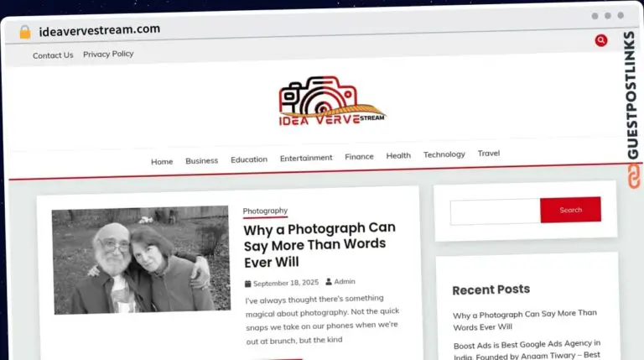The height and width of the screenshot is (360, 644).
Task: Click the calendar icon beside September 18, 2025
Action: point(247,284)
